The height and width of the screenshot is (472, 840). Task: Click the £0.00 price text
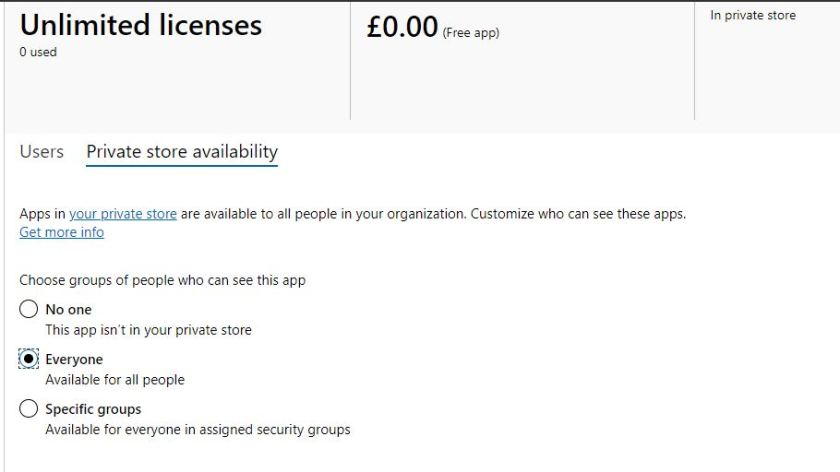click(x=402, y=27)
